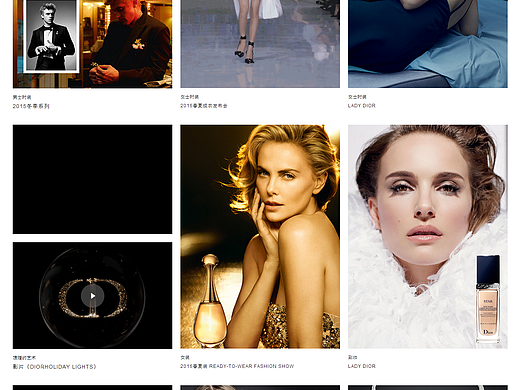The image size is (520, 390).
Task: Open the blue dress photo thumbnail
Action: coord(428,44)
